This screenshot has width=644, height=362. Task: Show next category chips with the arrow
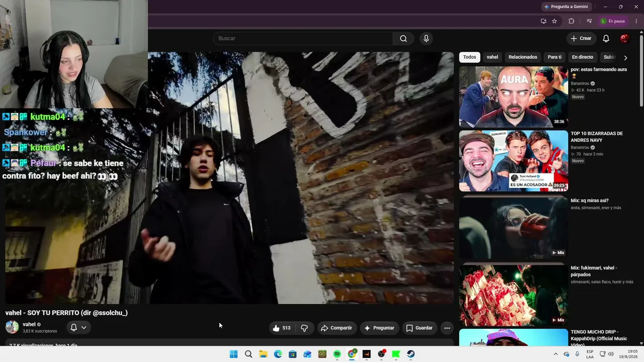click(625, 57)
